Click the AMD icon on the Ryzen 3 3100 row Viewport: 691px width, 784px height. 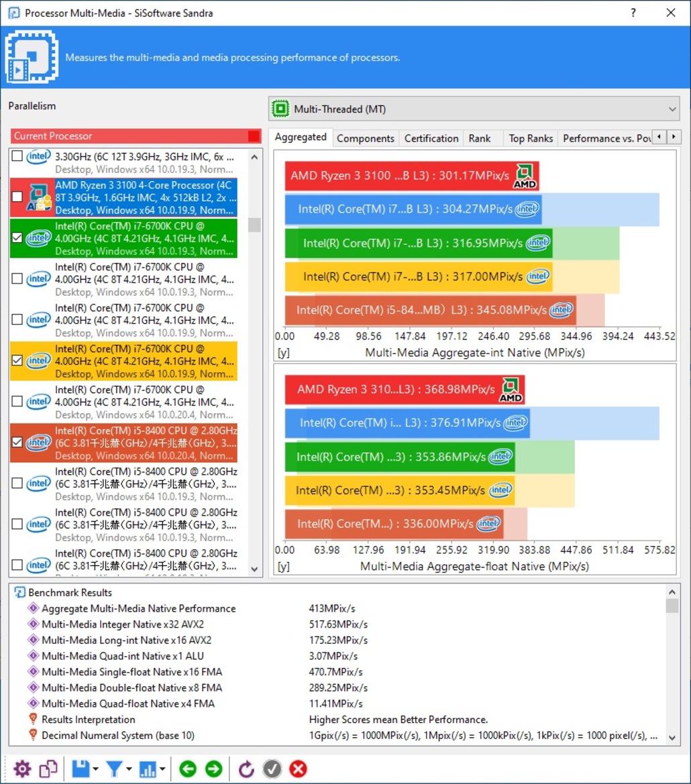pyautogui.click(x=40, y=197)
